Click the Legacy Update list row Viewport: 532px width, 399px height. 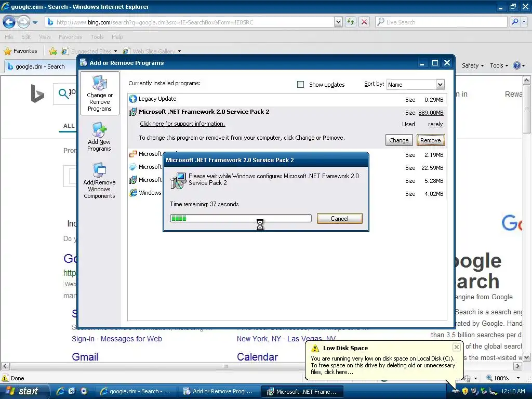coord(287,99)
